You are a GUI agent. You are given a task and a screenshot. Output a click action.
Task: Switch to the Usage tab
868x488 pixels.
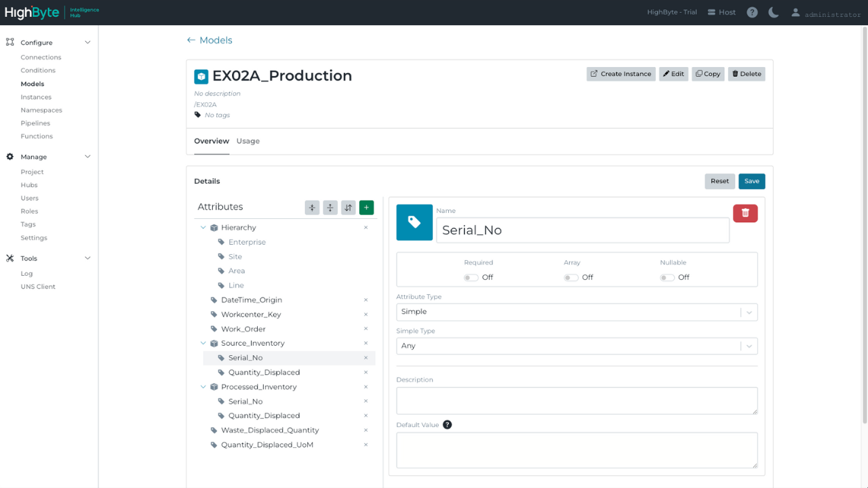[248, 141]
